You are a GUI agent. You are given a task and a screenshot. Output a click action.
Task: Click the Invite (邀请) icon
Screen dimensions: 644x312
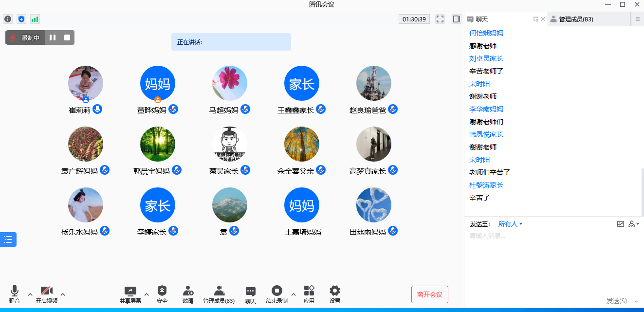pos(188,294)
